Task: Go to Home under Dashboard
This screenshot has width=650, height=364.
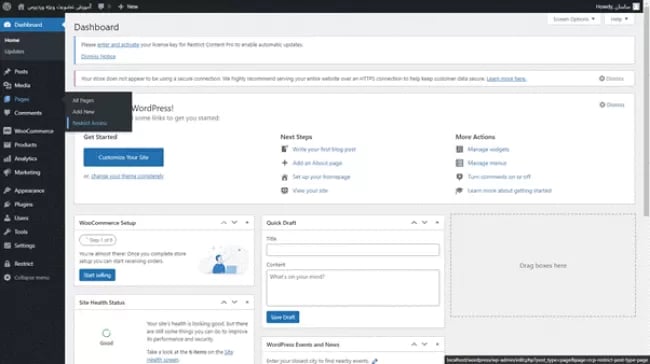Action: click(x=12, y=40)
